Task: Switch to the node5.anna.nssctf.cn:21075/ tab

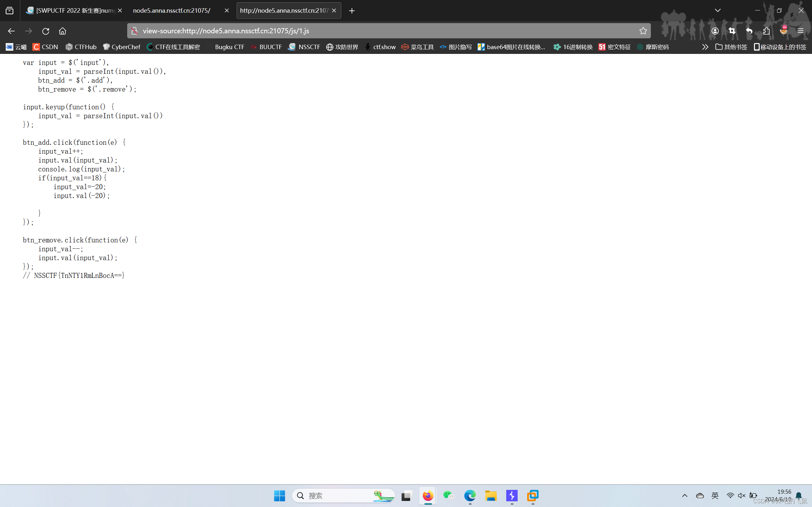Action: (x=172, y=11)
